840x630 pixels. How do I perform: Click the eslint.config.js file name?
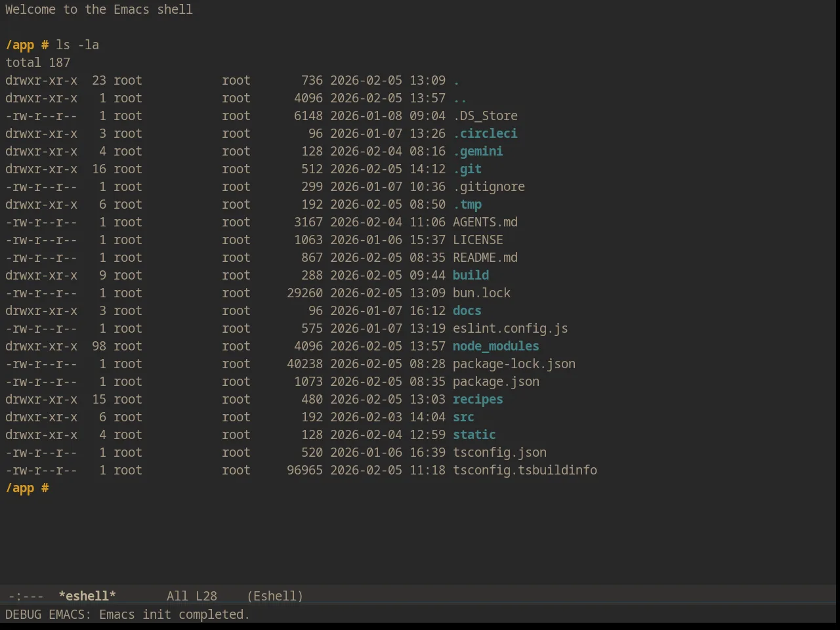point(511,328)
